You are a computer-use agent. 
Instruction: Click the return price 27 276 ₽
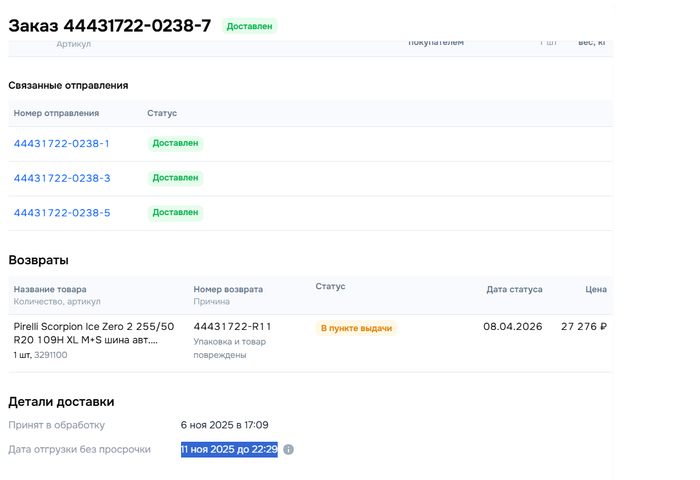tap(584, 327)
